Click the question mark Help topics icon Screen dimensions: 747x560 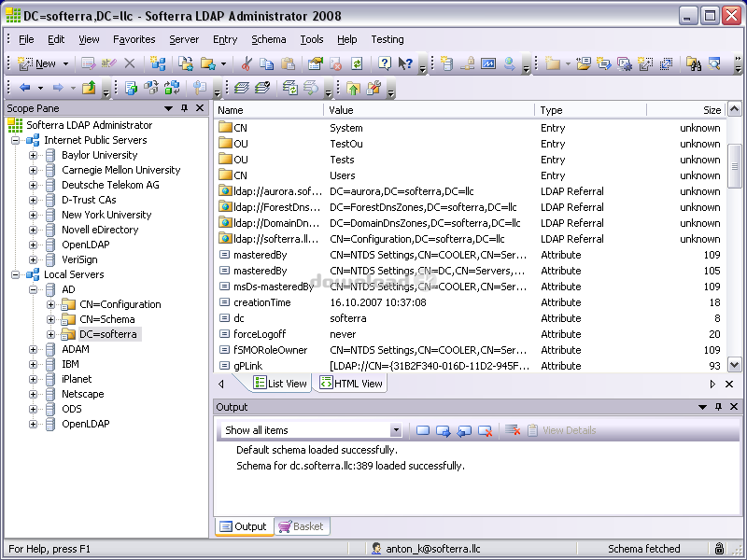tap(384, 63)
